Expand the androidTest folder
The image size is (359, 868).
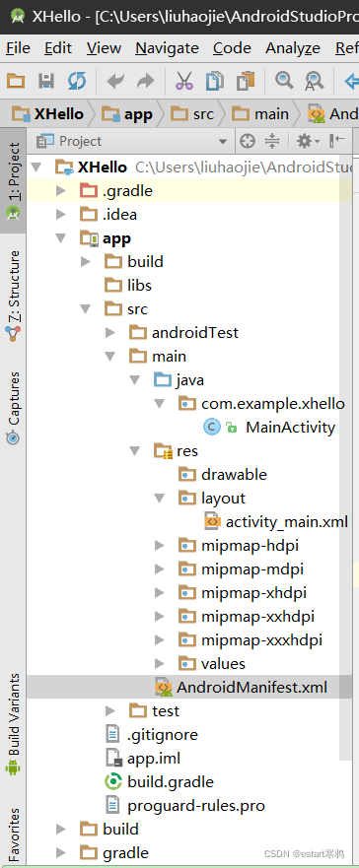[x=110, y=332]
